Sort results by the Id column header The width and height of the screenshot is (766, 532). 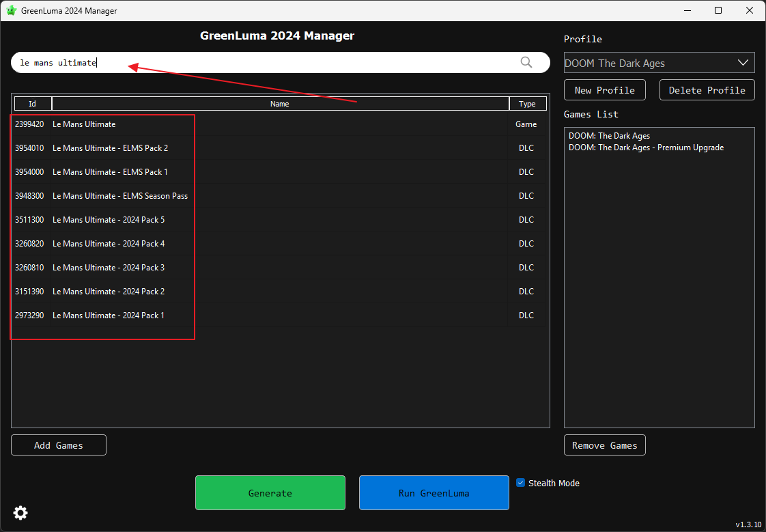(x=32, y=104)
